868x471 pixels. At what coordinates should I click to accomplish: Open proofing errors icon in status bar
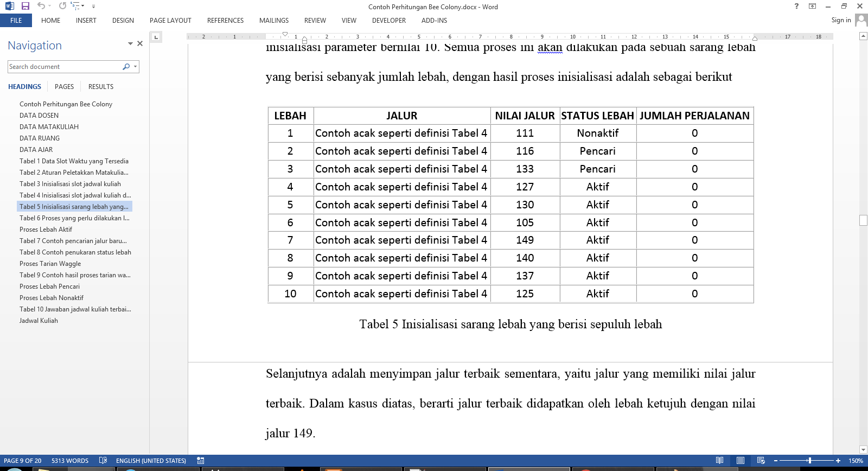103,461
